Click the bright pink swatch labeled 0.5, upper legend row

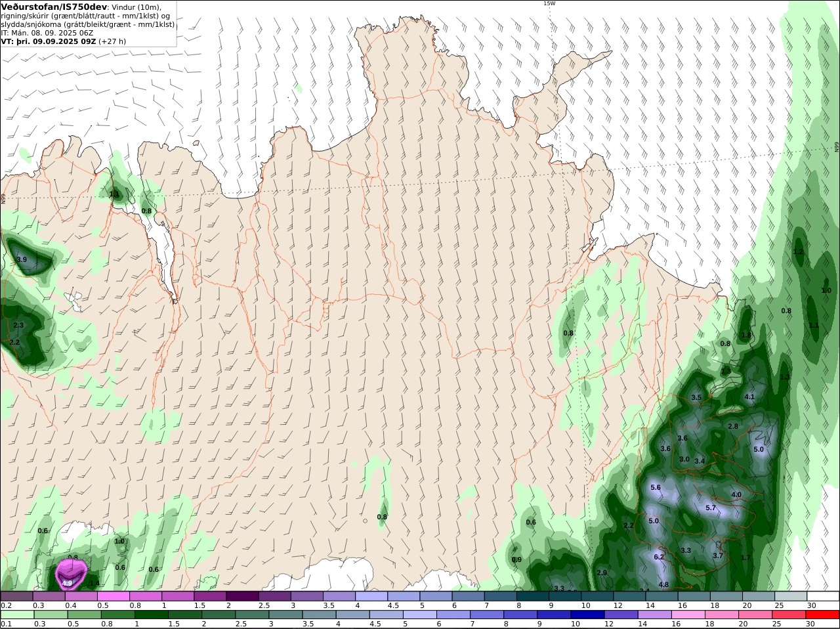coord(113,596)
